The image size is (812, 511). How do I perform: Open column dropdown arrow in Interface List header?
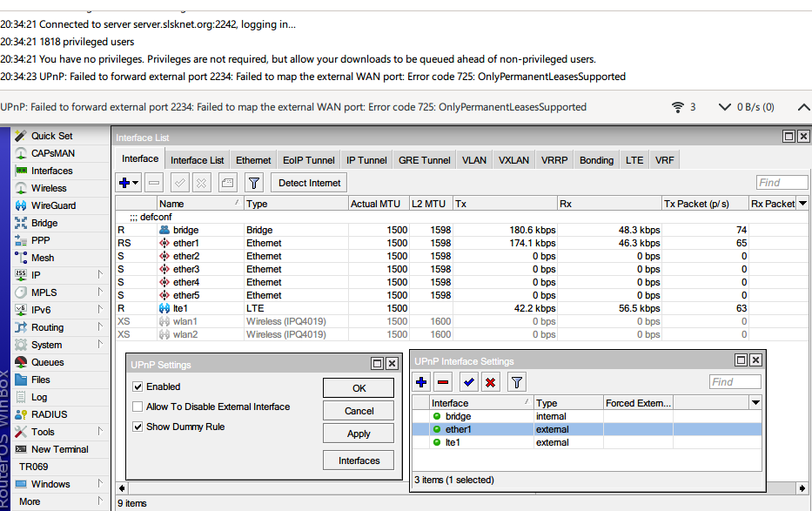tap(802, 204)
